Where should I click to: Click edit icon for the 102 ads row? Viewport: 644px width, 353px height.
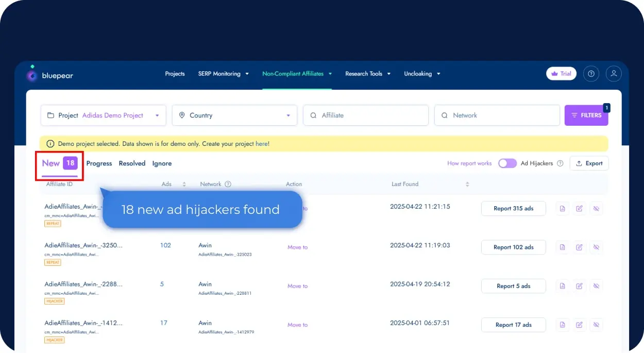(x=580, y=247)
